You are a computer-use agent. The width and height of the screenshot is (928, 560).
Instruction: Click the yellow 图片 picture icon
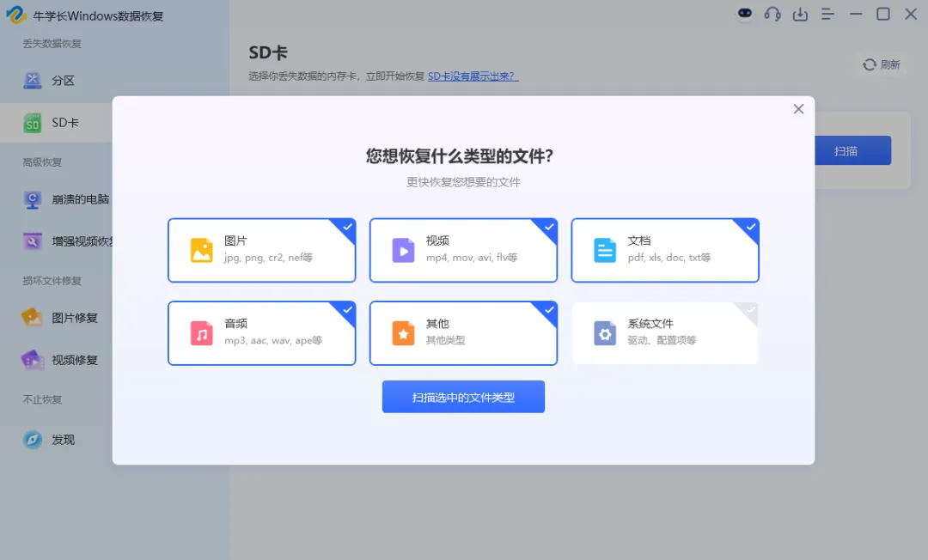(201, 250)
